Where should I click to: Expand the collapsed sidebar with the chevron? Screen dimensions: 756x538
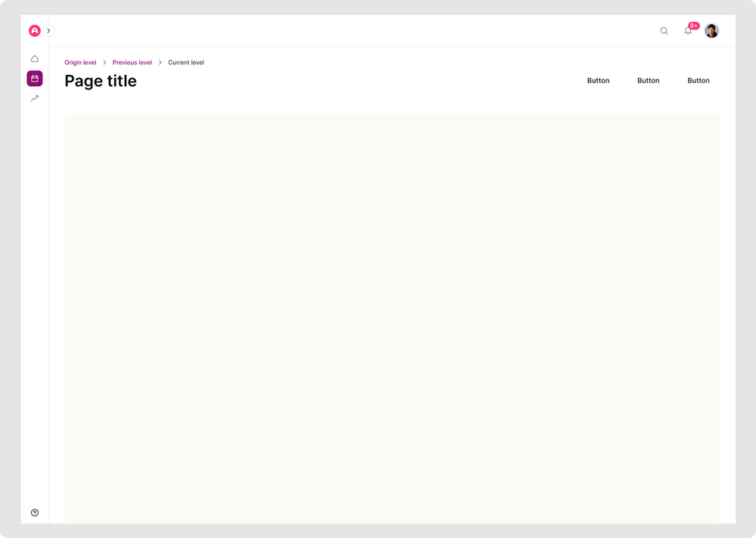coord(48,30)
